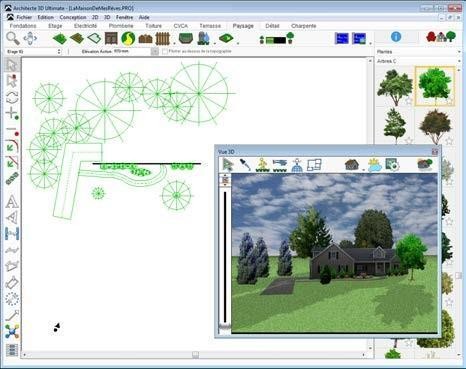Click the fence tool icon
Screen dimensions: 466x369
[x=163, y=39]
